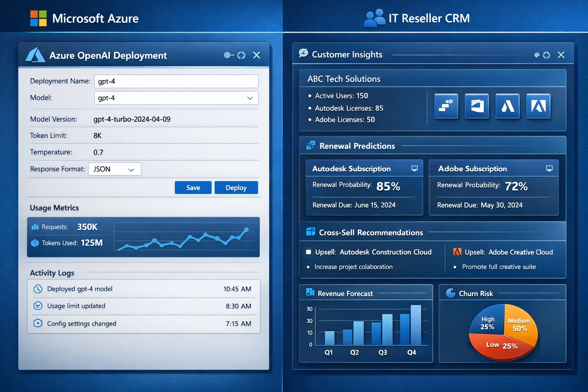The width and height of the screenshot is (588, 392).
Task: Click the refresh circle icon in Azure Deployment panel
Action: (241, 55)
